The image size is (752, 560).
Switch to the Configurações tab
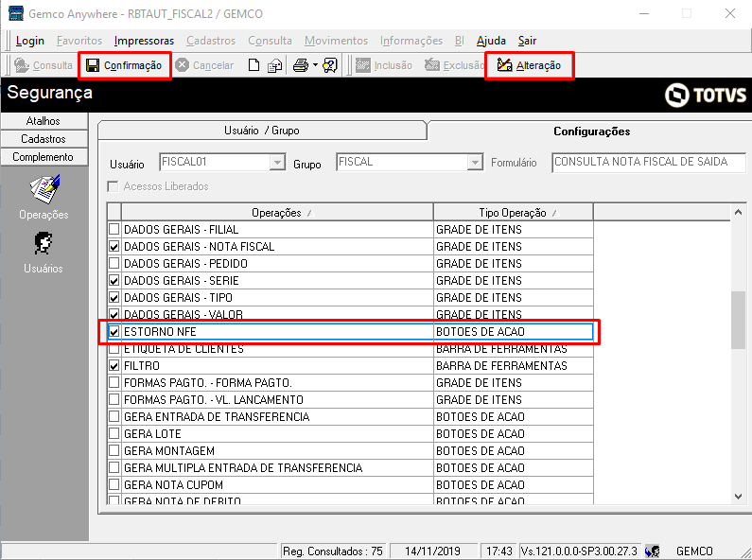(591, 131)
